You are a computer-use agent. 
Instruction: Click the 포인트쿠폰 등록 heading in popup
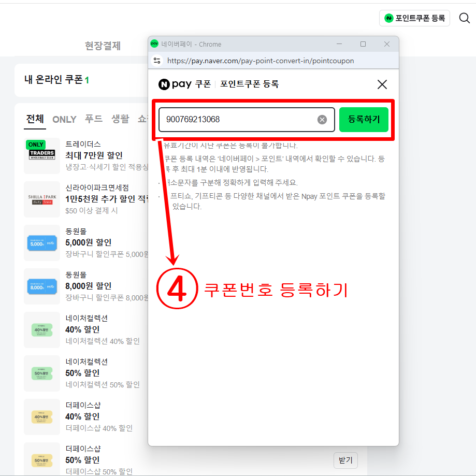249,84
